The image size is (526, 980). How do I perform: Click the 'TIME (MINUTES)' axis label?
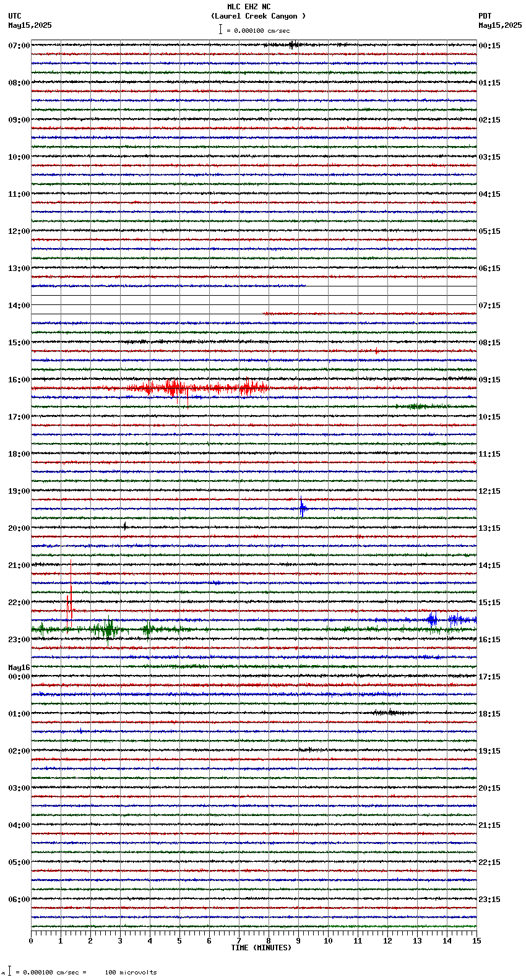point(261,948)
